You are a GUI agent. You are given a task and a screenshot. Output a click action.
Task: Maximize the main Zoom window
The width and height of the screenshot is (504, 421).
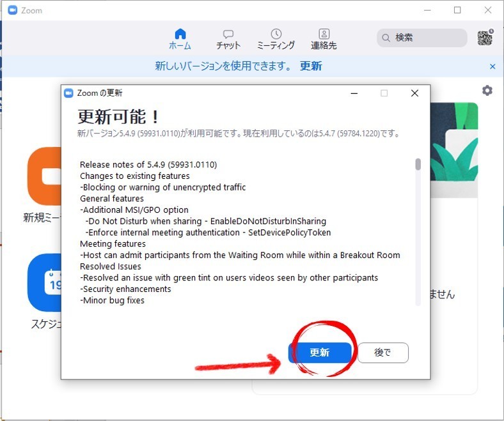pyautogui.click(x=457, y=10)
